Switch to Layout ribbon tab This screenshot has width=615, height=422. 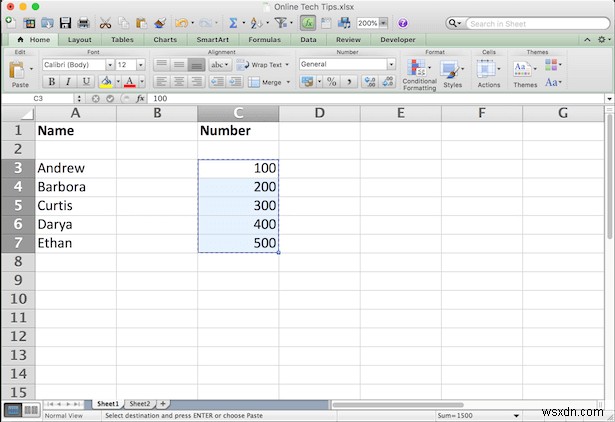(x=79, y=40)
